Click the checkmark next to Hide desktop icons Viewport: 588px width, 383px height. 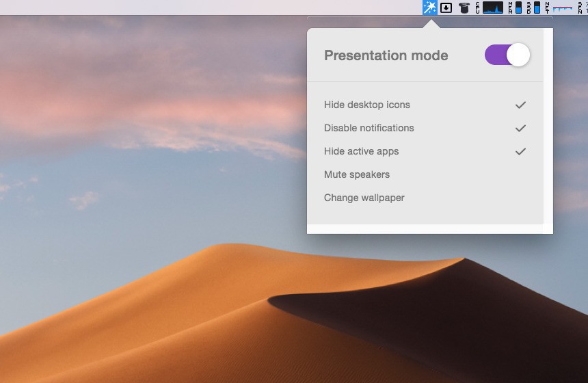(520, 105)
